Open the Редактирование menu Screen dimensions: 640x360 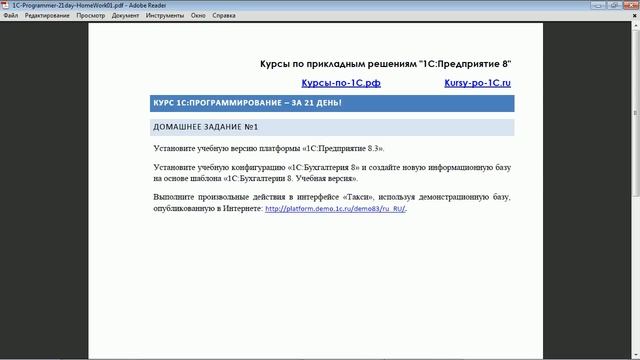(x=47, y=16)
